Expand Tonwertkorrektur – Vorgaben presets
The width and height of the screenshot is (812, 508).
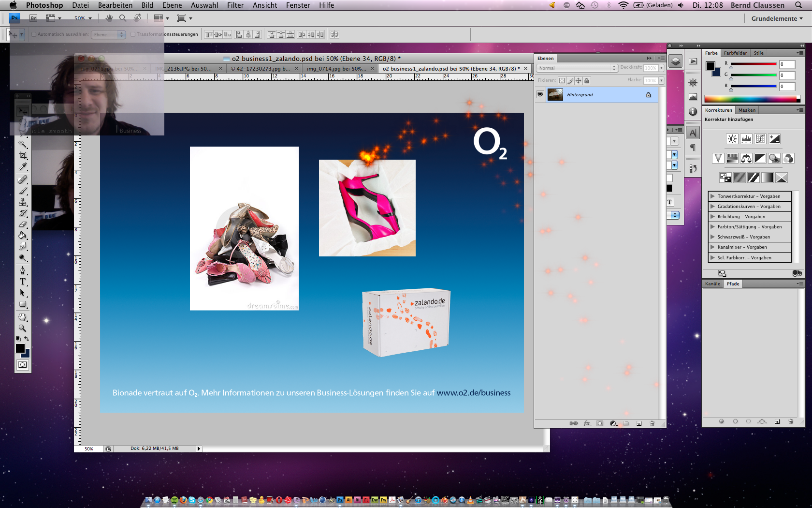click(x=712, y=196)
